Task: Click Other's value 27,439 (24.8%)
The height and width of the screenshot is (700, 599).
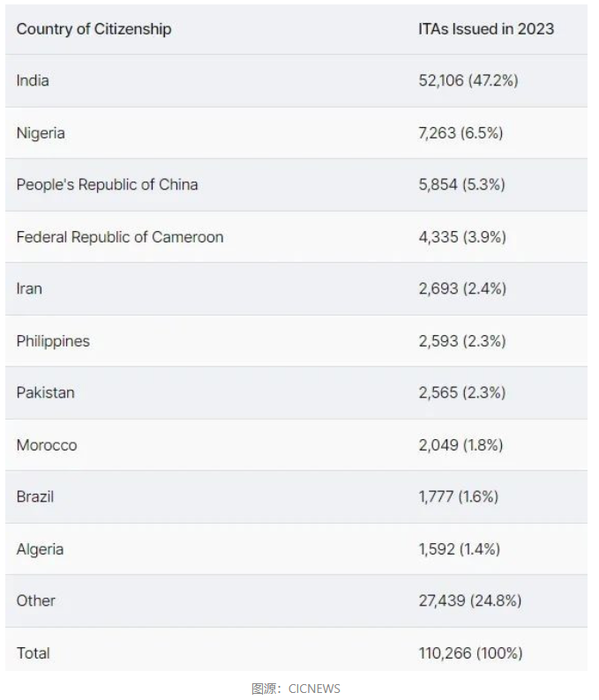Action: [x=470, y=600]
